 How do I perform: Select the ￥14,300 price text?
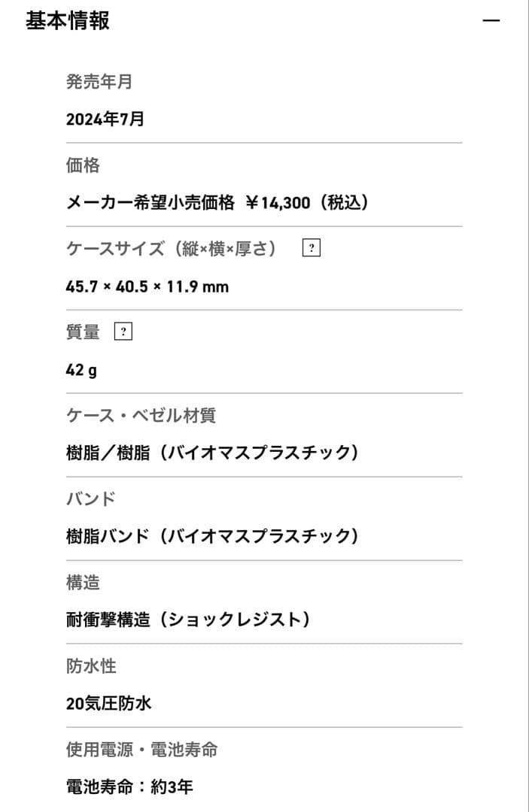278,203
